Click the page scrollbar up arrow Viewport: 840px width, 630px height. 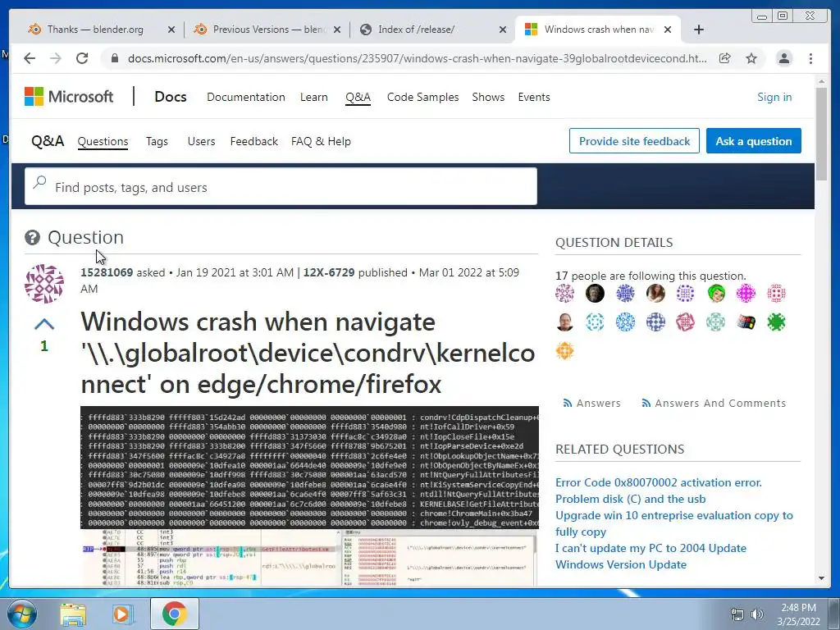pyautogui.click(x=821, y=81)
